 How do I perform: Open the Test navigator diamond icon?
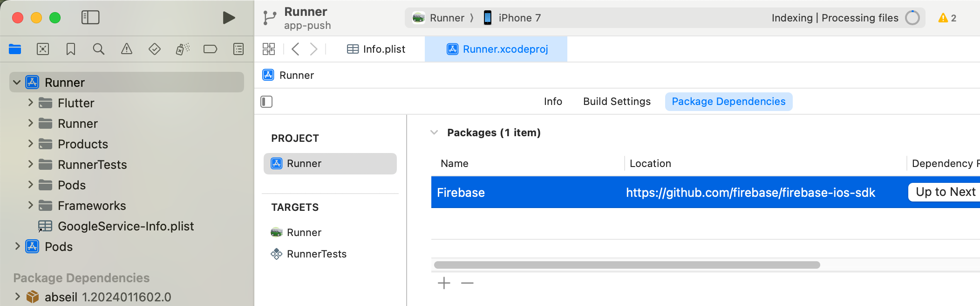click(155, 49)
